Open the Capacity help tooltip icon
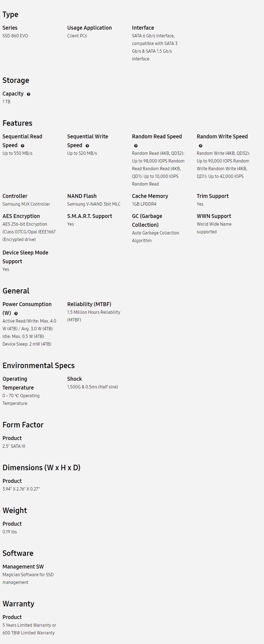264x644 pixels. point(29,94)
